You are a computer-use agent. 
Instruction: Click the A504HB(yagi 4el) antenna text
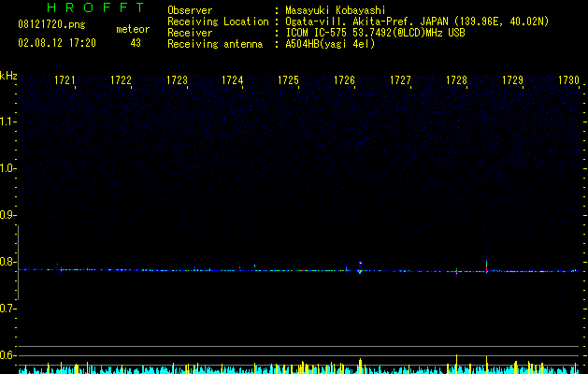[x=330, y=44]
